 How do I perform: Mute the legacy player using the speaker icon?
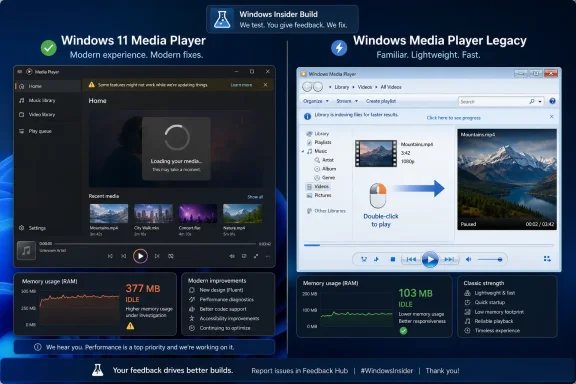point(469,259)
